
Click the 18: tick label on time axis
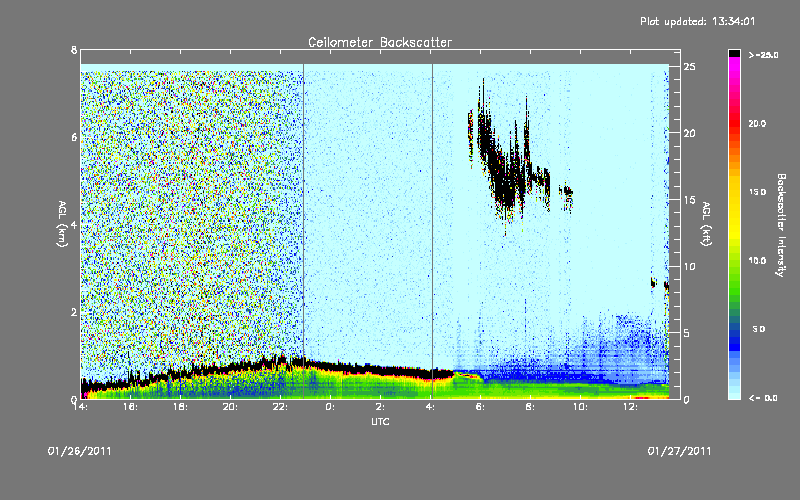pos(180,407)
